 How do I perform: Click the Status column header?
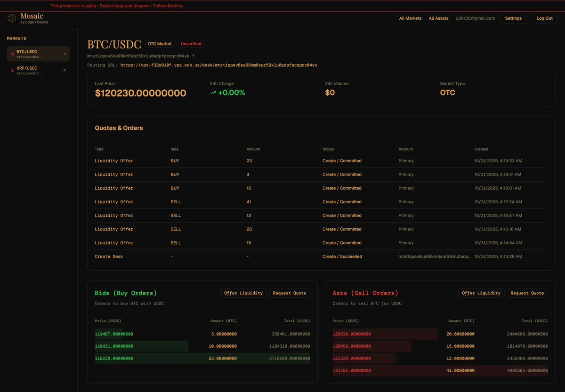point(328,149)
